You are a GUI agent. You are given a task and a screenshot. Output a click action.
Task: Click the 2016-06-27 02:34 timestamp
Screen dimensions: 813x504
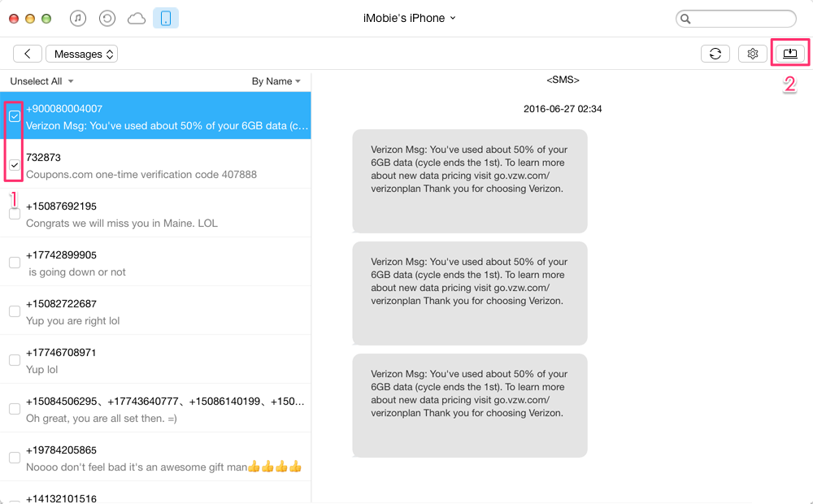[563, 109]
